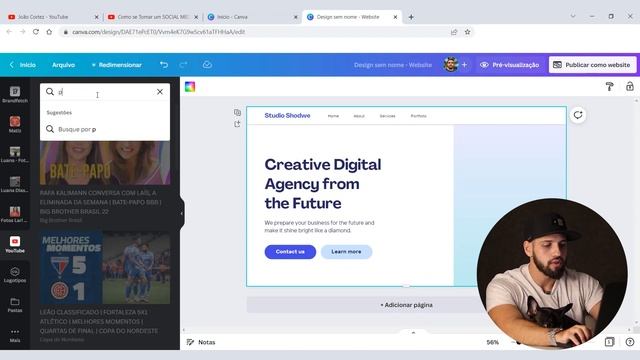This screenshot has width=640, height=360.
Task: Add collaborator with plus icon
Action: click(464, 65)
